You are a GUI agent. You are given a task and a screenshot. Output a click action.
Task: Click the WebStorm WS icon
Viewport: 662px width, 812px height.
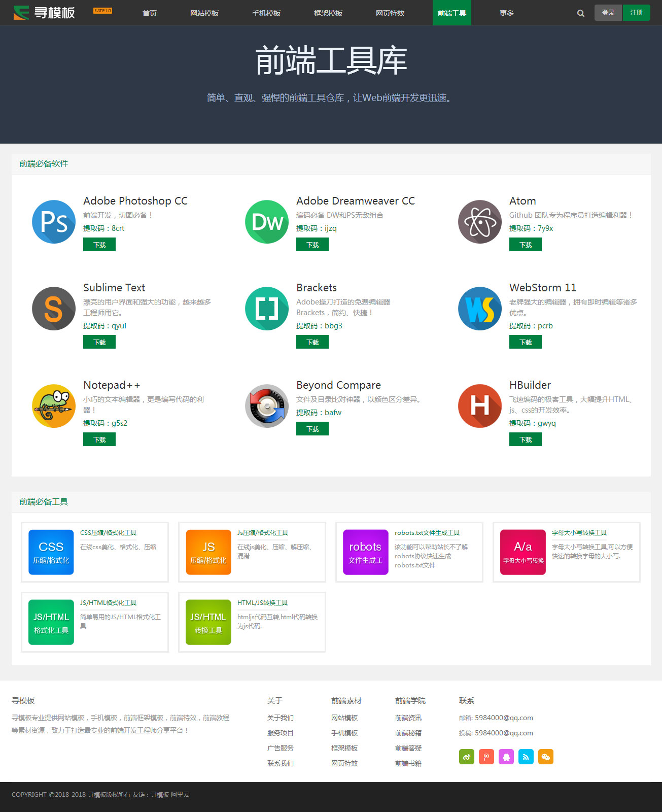[x=480, y=309]
